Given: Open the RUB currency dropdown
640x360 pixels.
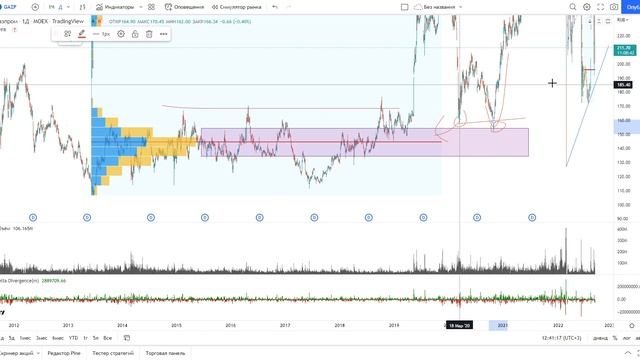Looking at the screenshot, I should pyautogui.click(x=622, y=20).
